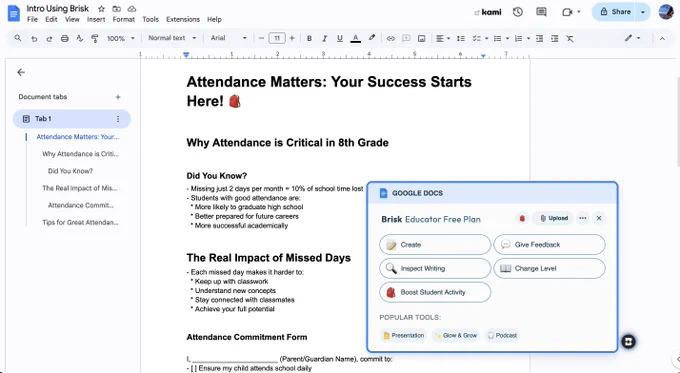Image resolution: width=680 pixels, height=373 pixels.
Task: Open the File menu
Action: [33, 20]
